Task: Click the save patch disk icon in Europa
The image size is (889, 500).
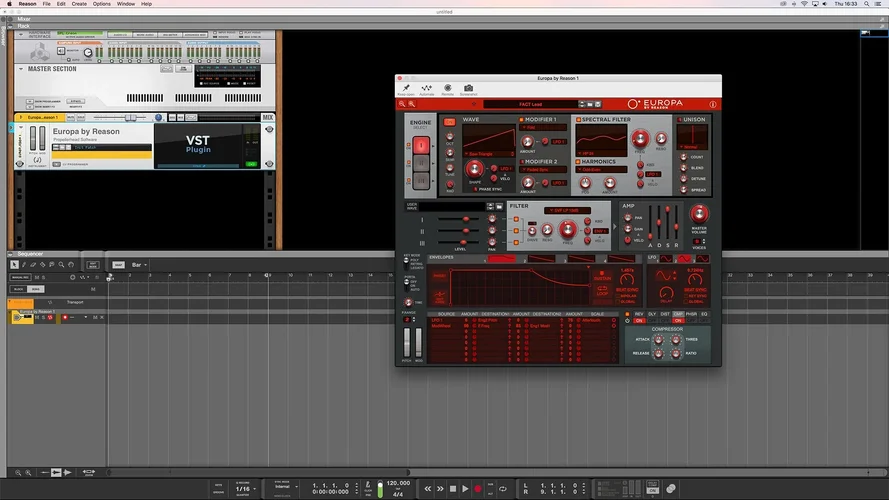Action: [x=598, y=104]
